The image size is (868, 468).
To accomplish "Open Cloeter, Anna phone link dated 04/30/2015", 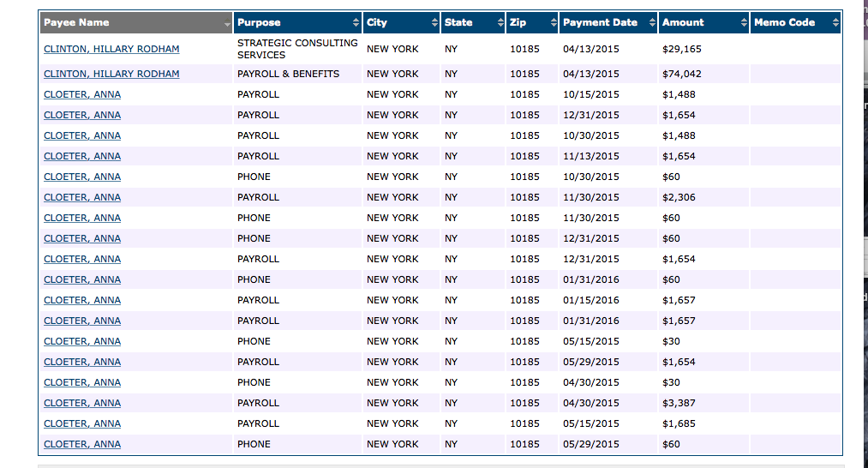I will point(82,382).
